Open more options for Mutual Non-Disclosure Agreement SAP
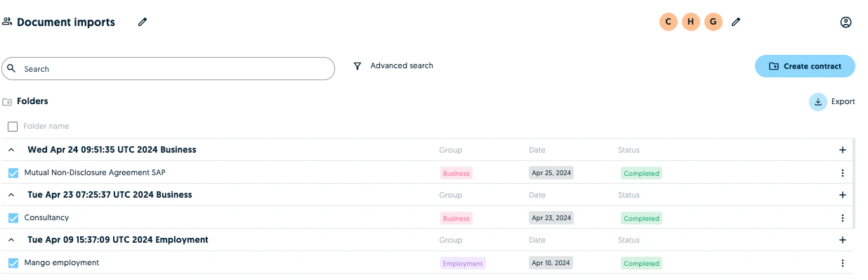 [843, 173]
